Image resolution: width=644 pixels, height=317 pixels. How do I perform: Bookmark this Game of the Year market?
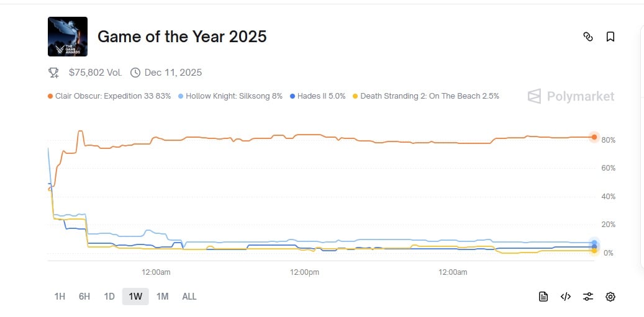pyautogui.click(x=610, y=37)
